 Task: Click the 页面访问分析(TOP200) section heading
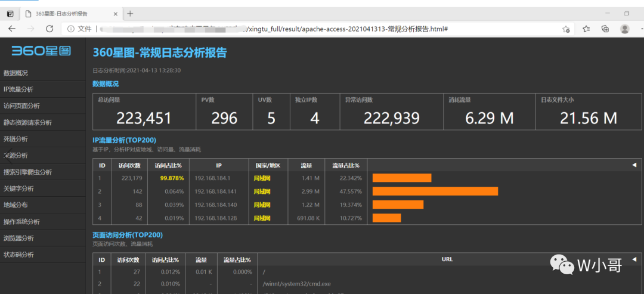tap(128, 235)
